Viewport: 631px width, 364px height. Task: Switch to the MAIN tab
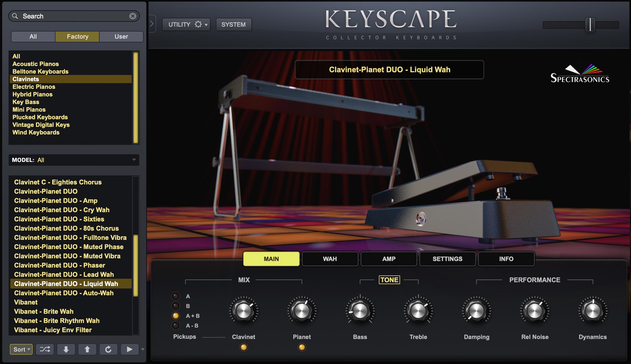coord(271,259)
